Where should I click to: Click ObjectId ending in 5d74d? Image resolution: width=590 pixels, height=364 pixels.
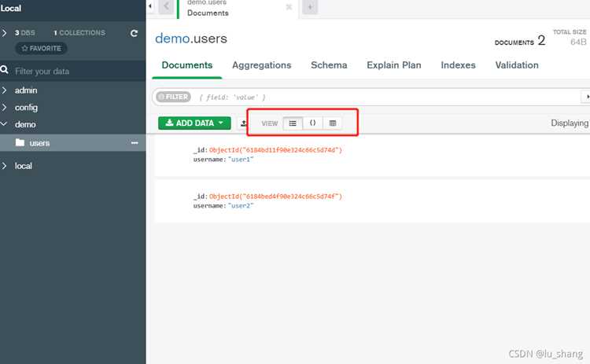pyautogui.click(x=275, y=149)
